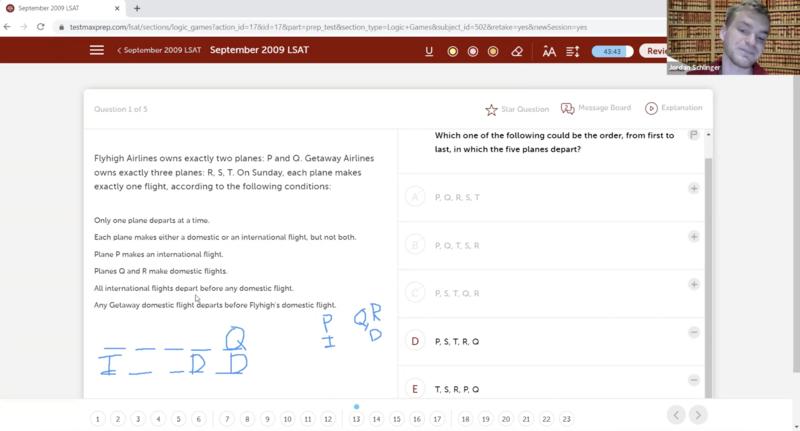Select answer choice A
The width and height of the screenshot is (800, 431).
coord(416,197)
